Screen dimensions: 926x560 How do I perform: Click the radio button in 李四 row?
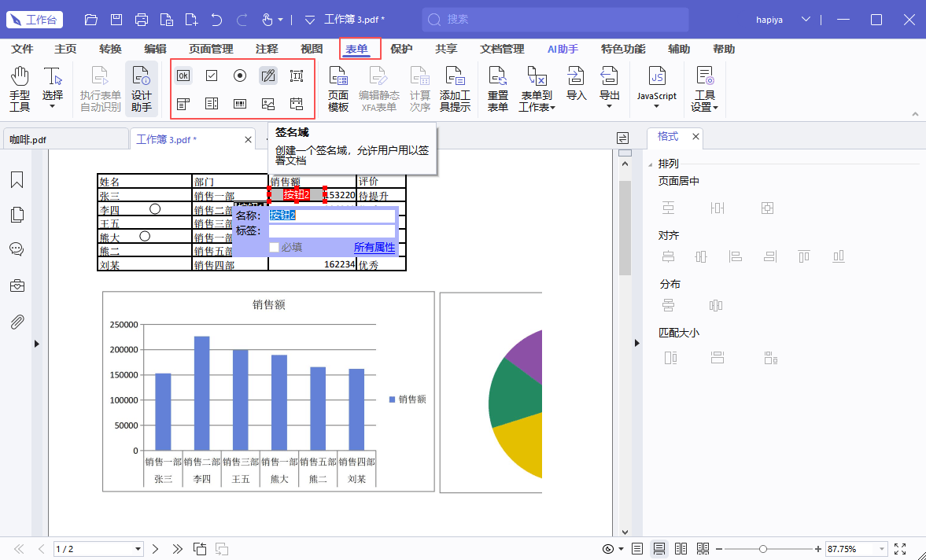click(x=155, y=209)
